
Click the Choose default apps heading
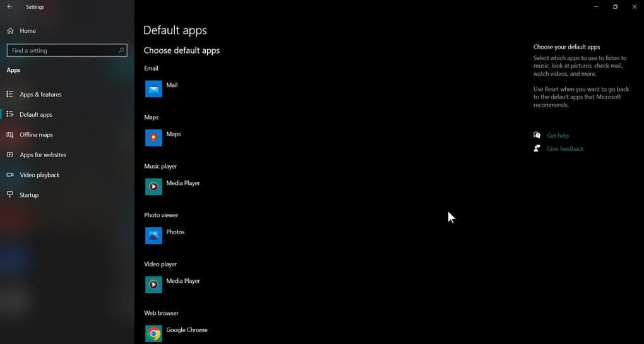pyautogui.click(x=182, y=50)
